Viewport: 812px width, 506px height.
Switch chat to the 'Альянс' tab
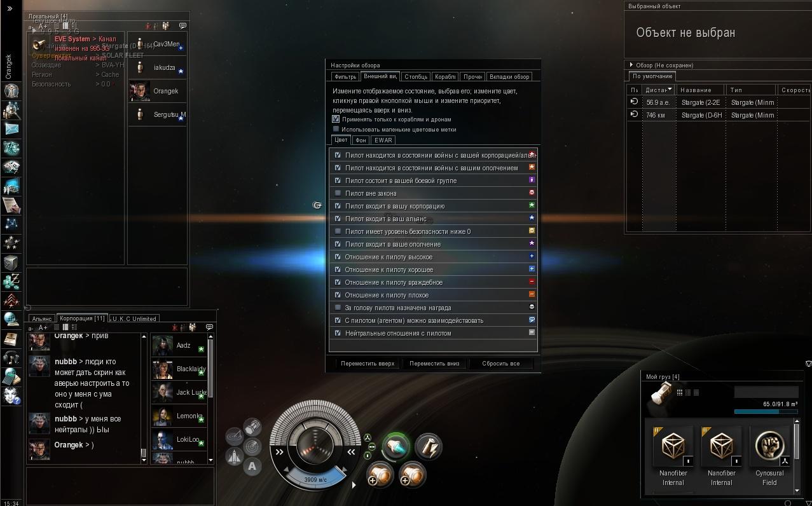click(x=42, y=318)
